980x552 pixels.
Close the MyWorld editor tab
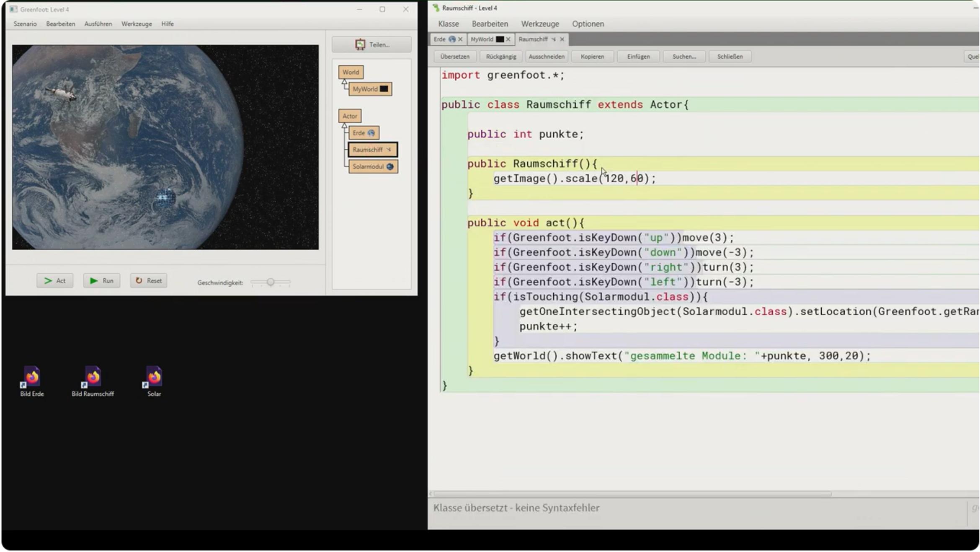pyautogui.click(x=508, y=39)
